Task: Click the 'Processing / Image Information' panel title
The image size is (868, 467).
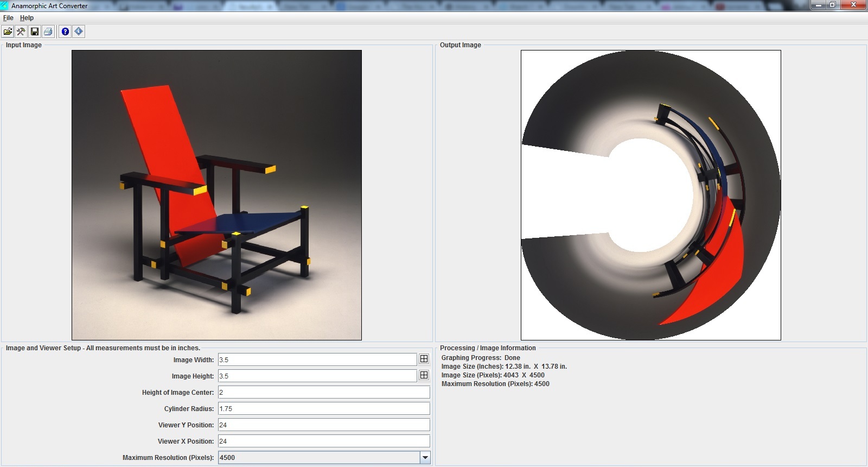Action: point(488,348)
